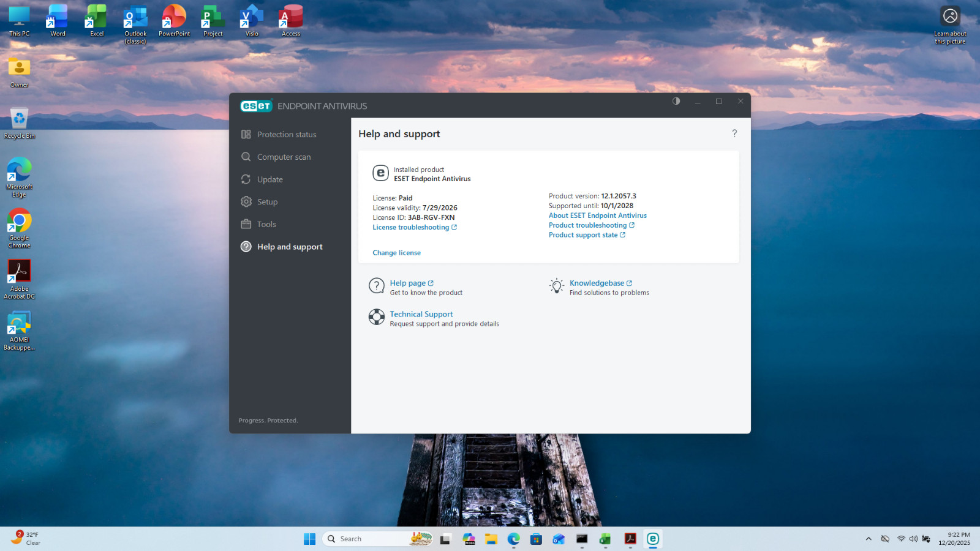980x551 pixels.
Task: Select the Google Chrome desktop shortcut
Action: click(19, 228)
